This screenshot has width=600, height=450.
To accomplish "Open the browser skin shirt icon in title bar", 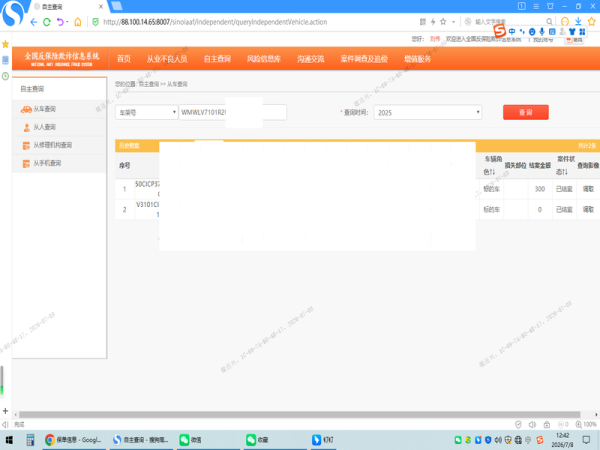I will tap(550, 6).
